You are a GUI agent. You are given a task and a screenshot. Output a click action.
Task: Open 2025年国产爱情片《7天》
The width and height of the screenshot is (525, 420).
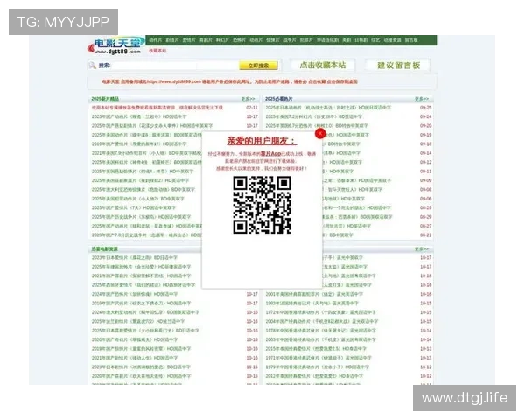coord(134,207)
